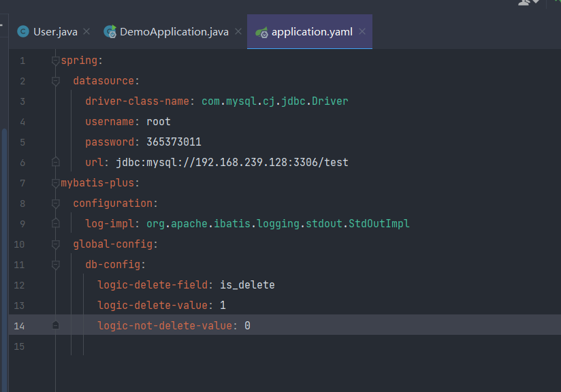
Task: Collapse the global-config block on line 10
Action: pos(55,244)
